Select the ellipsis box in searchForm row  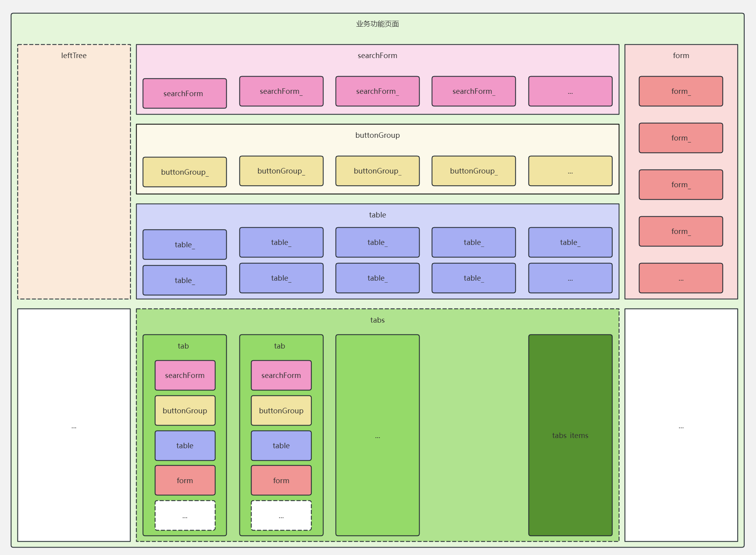tap(570, 91)
